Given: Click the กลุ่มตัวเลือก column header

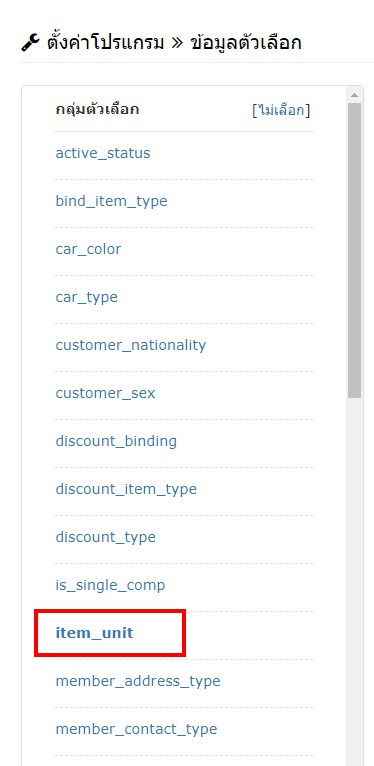Looking at the screenshot, I should click(97, 109).
